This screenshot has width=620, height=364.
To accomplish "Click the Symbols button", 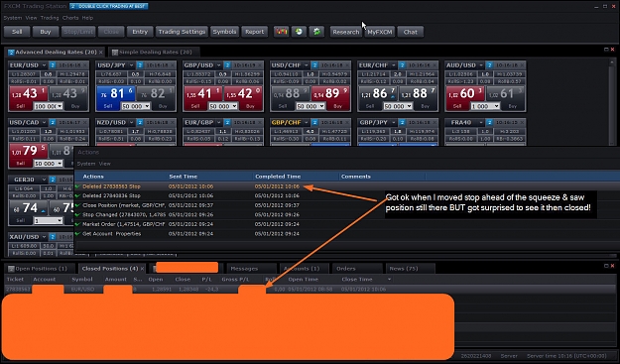I will [x=224, y=32].
